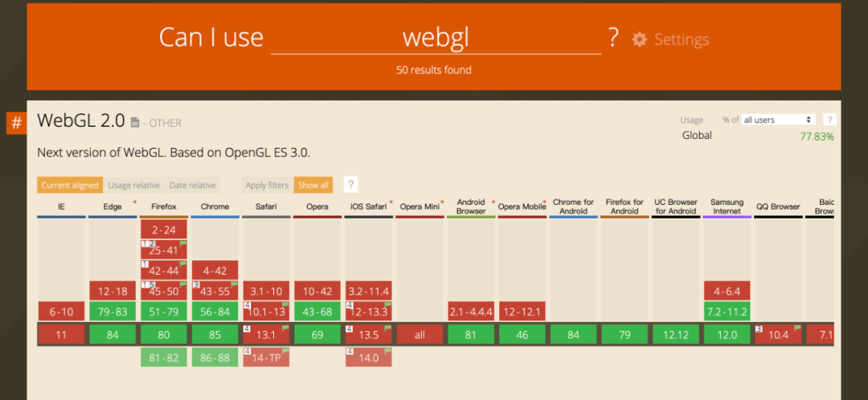This screenshot has height=400, width=868.
Task: Select Safari 14-TP future version cell
Action: [266, 357]
